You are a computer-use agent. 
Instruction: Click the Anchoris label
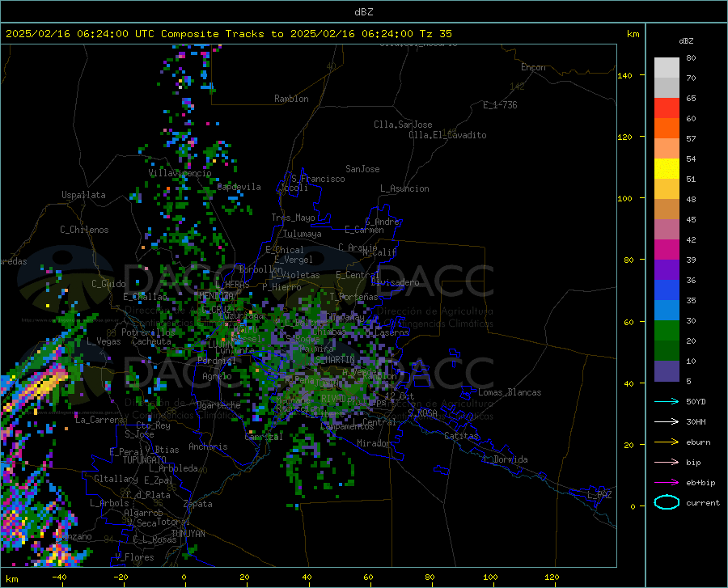pyautogui.click(x=208, y=446)
